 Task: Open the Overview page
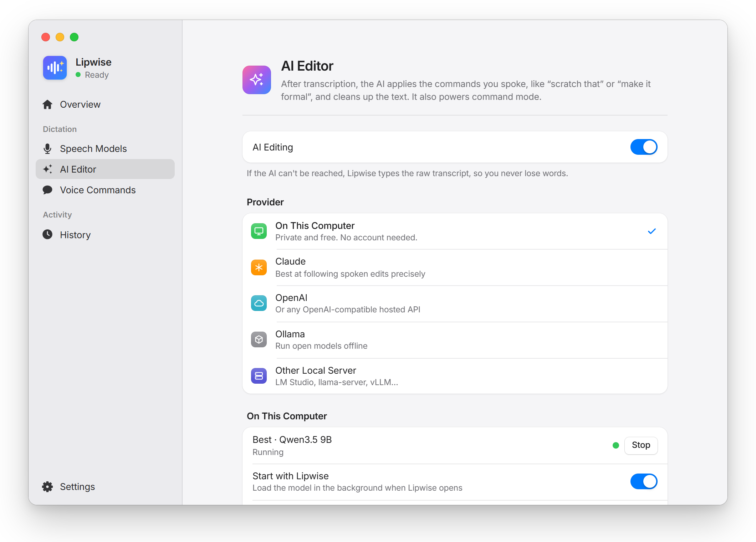(105, 104)
